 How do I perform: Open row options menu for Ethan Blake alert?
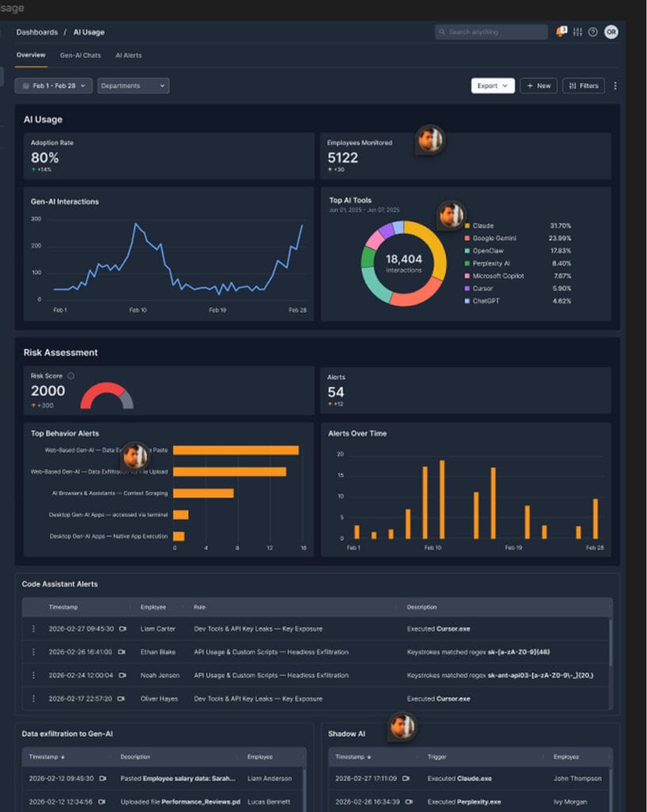point(33,652)
